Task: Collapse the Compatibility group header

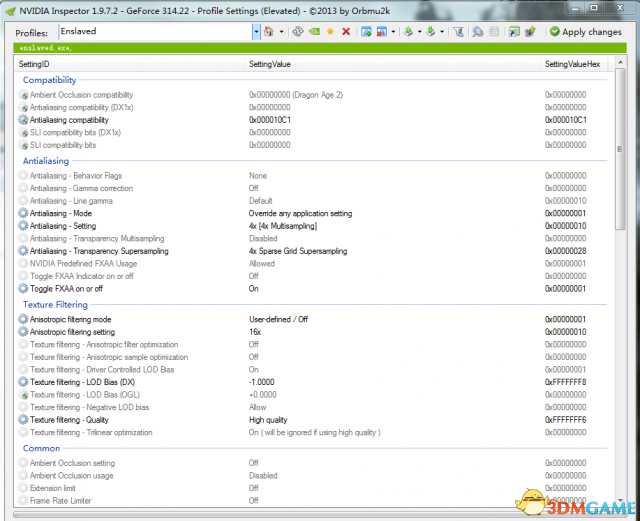Action: pos(49,80)
